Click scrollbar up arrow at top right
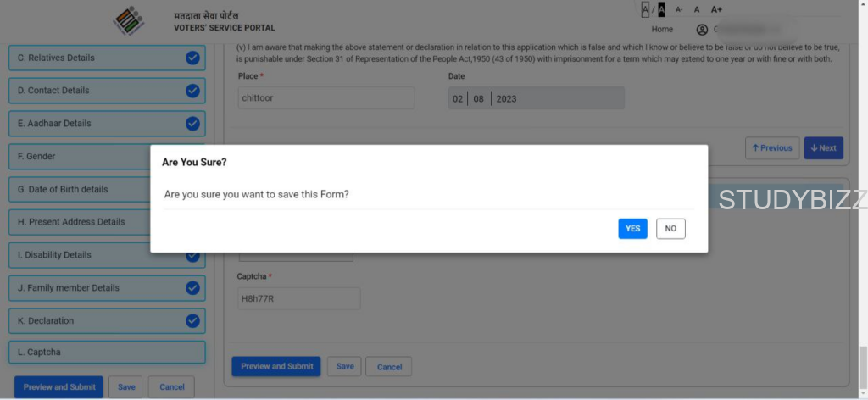 tap(862, 5)
